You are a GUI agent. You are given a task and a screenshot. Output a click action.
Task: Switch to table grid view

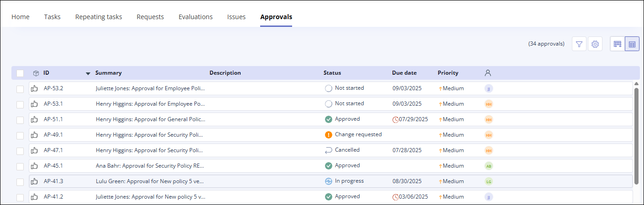632,44
